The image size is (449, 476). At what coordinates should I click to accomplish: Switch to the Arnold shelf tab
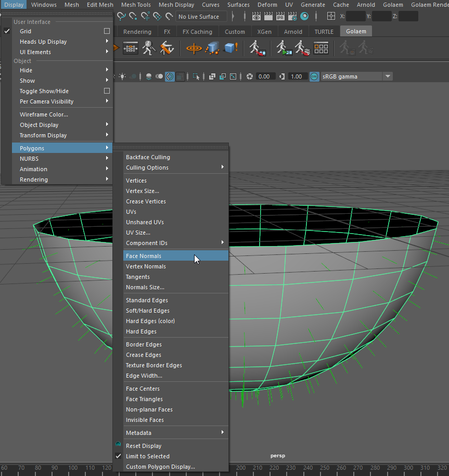(293, 32)
